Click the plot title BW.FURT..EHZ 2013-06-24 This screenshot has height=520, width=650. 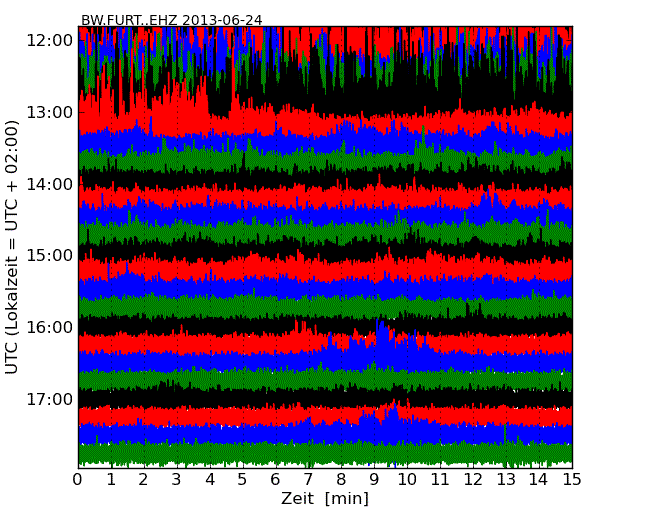[172, 20]
